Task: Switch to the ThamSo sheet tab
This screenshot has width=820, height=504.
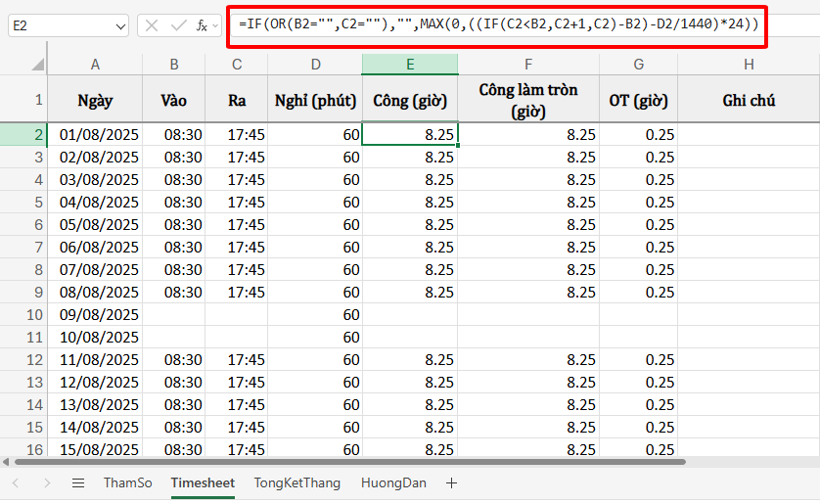Action: click(127, 482)
